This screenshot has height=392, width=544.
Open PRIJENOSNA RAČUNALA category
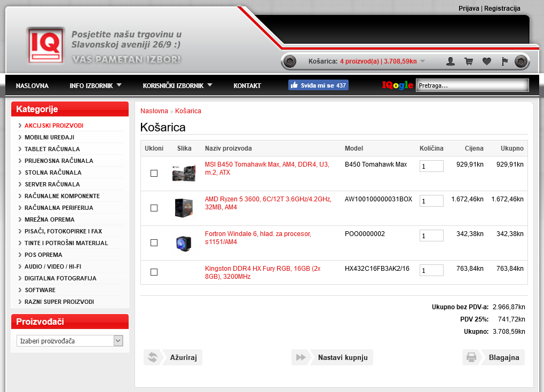59,161
